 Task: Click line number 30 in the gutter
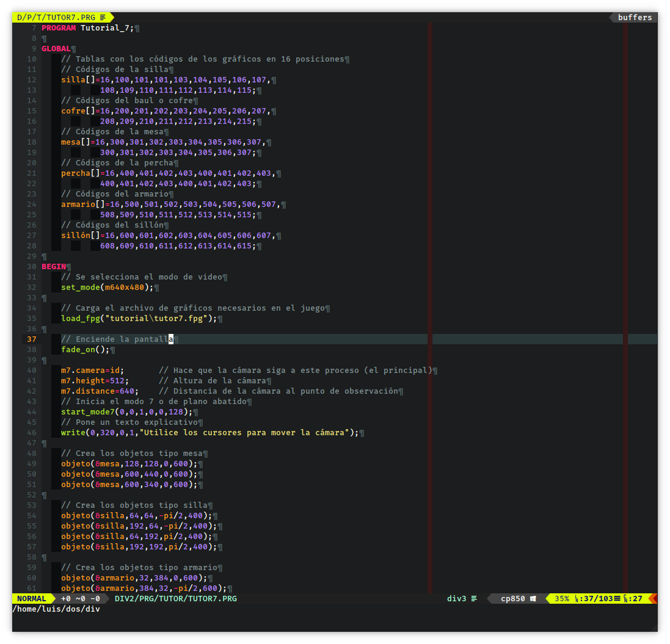point(31,267)
